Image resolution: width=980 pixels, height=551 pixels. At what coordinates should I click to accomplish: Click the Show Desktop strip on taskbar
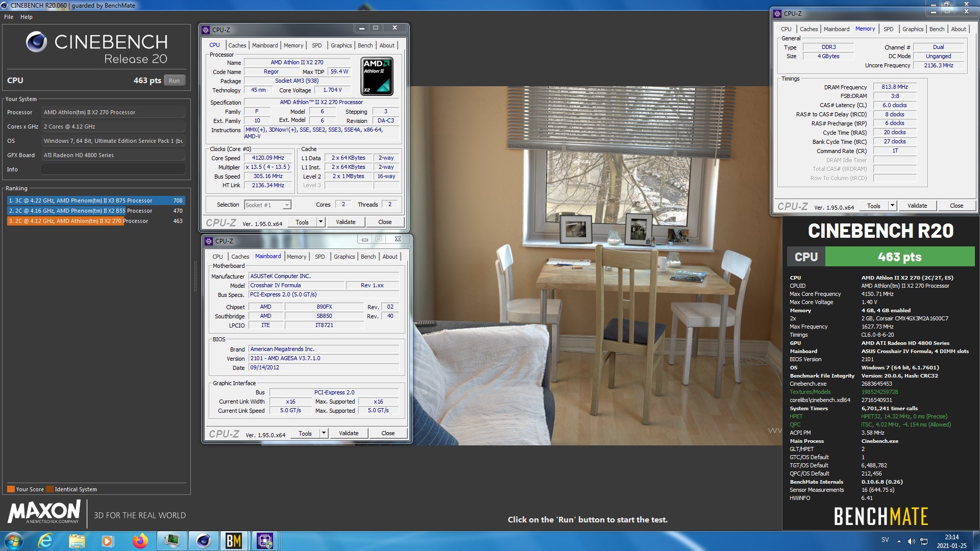coord(976,541)
